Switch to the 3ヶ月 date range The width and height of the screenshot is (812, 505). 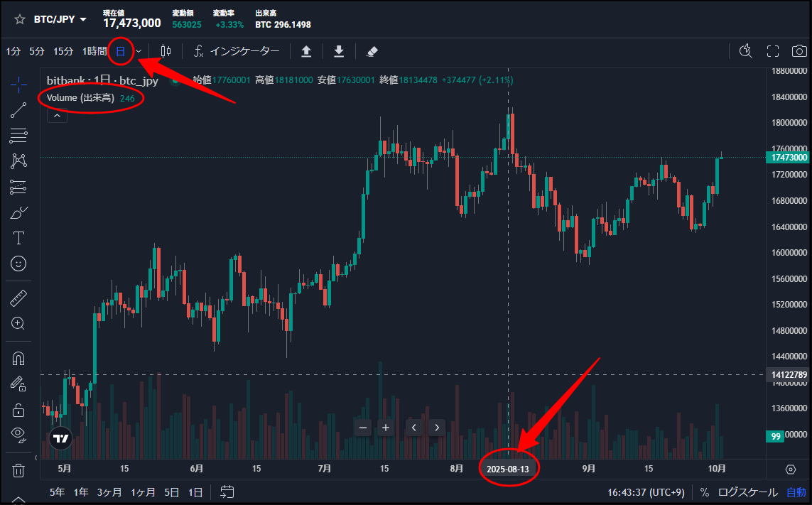[109, 492]
